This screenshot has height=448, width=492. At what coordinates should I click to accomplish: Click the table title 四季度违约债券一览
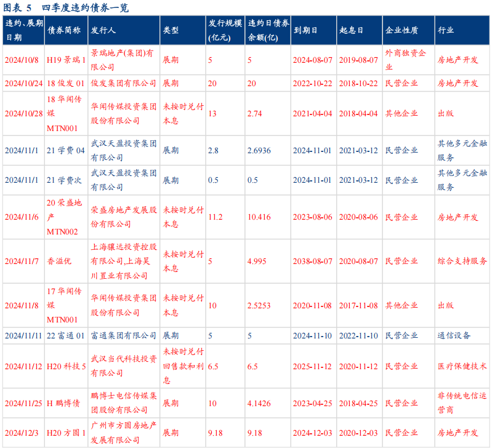coord(85,7)
